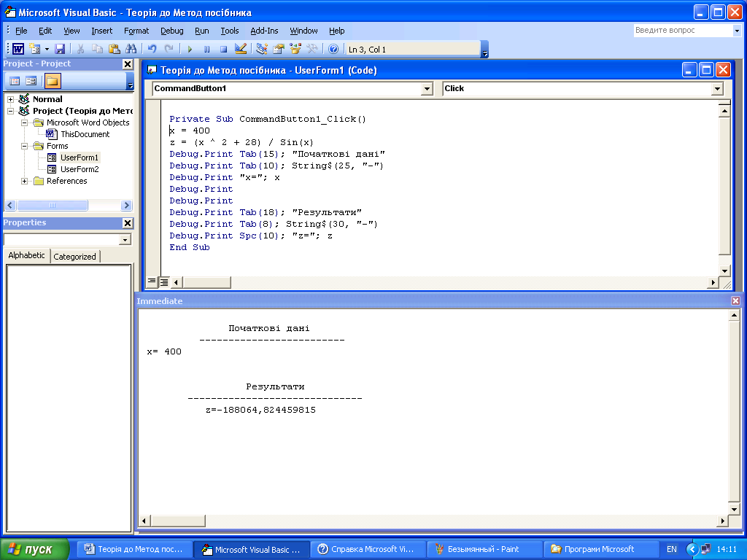
Task: Collapse the Project (Теорія до Мето node
Action: pyautogui.click(x=10, y=111)
